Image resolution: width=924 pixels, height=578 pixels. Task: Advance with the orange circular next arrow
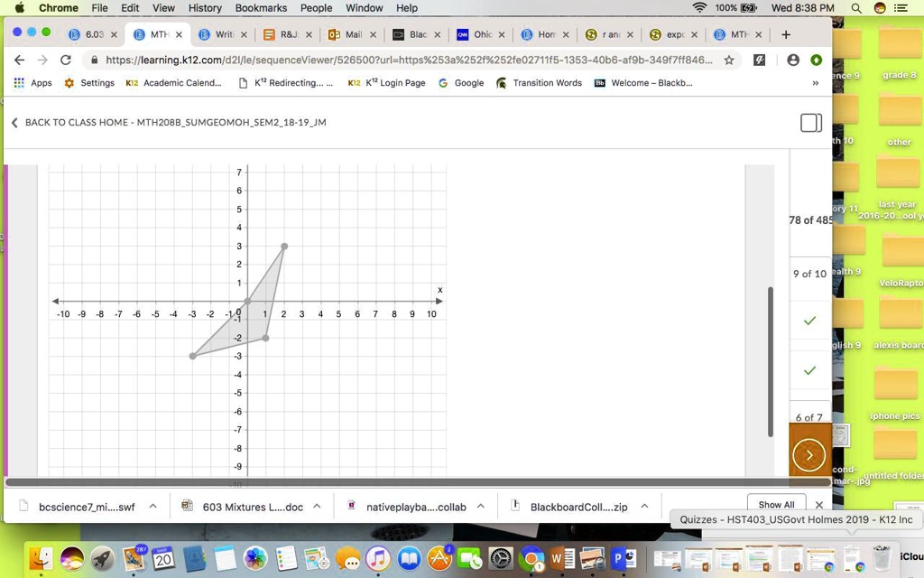[x=808, y=453]
